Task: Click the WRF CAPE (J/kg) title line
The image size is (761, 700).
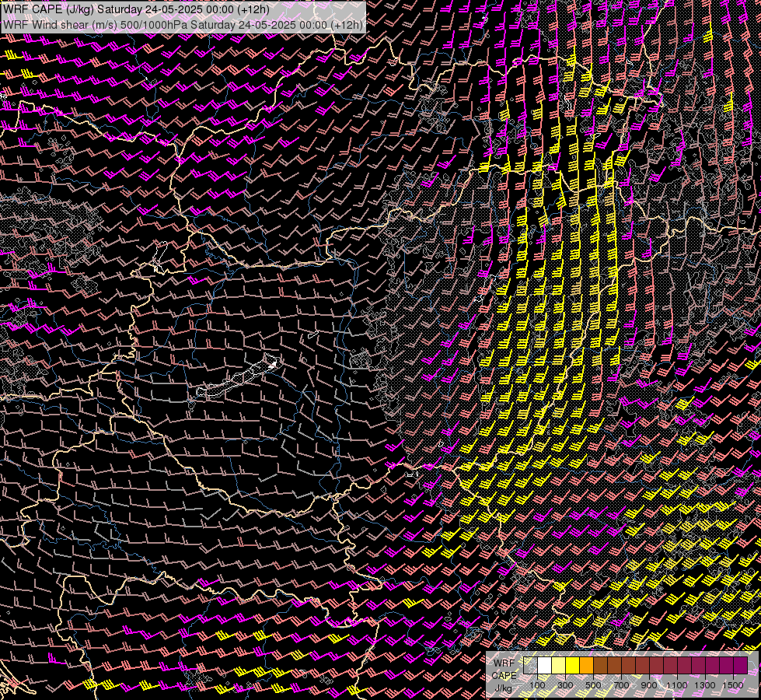Action: click(136, 9)
